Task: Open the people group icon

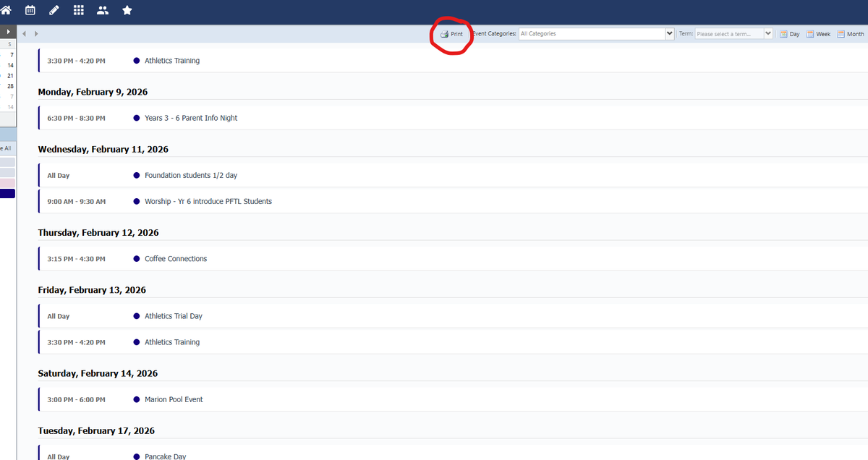Action: [x=103, y=10]
